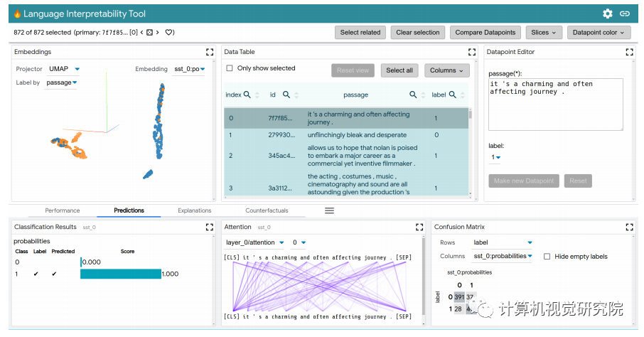Click the Reset view button
Image resolution: width=644 pixels, height=337 pixels.
(353, 70)
